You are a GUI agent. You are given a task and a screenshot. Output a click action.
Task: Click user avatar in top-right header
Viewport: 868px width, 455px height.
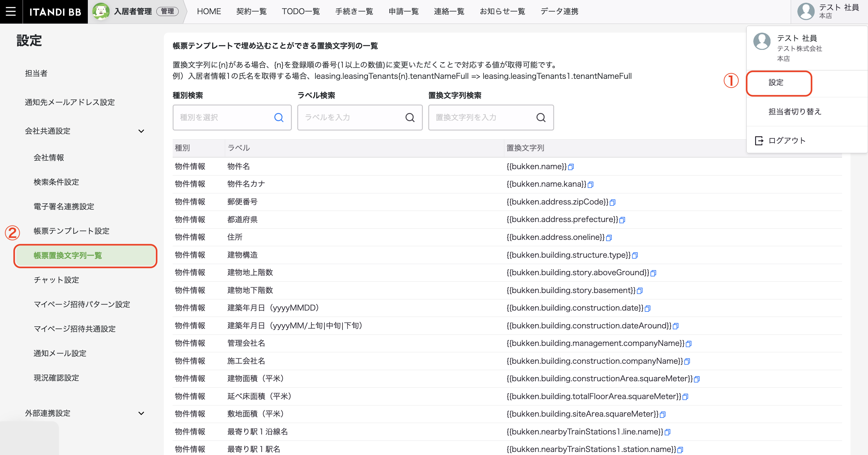pos(806,11)
